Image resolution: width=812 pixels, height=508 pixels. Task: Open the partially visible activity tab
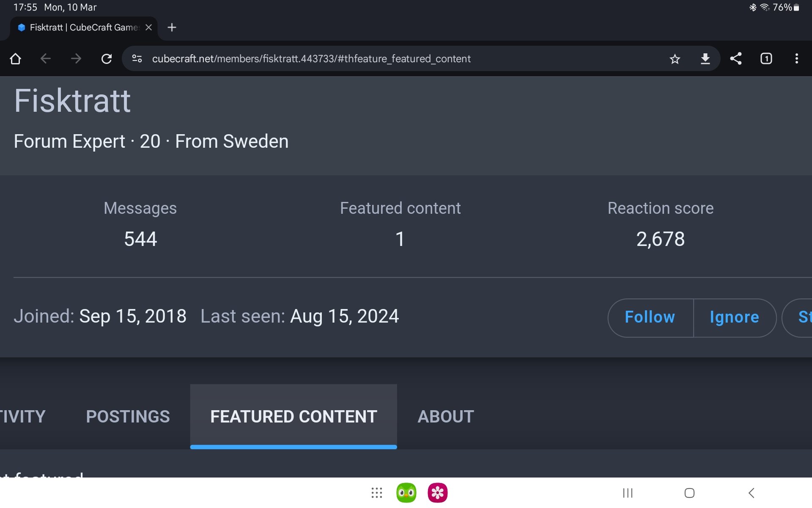(x=23, y=417)
